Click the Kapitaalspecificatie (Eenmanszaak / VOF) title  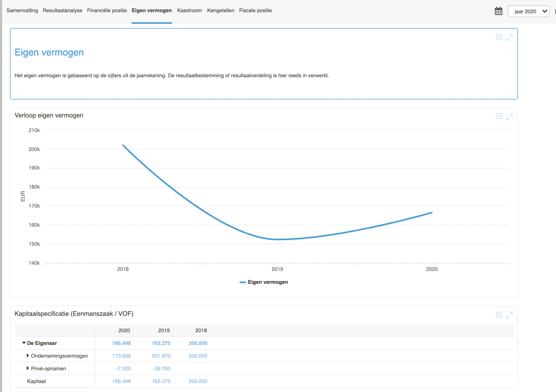tap(74, 314)
